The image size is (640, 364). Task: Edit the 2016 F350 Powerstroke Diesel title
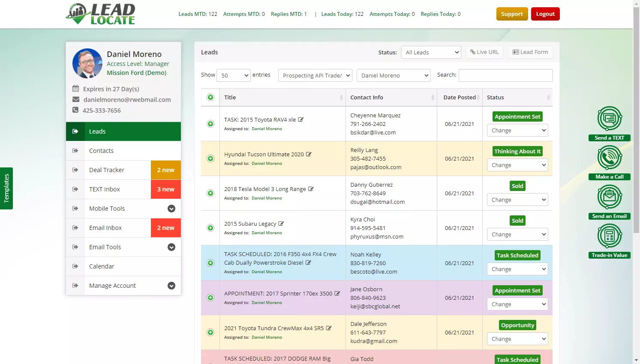point(308,263)
